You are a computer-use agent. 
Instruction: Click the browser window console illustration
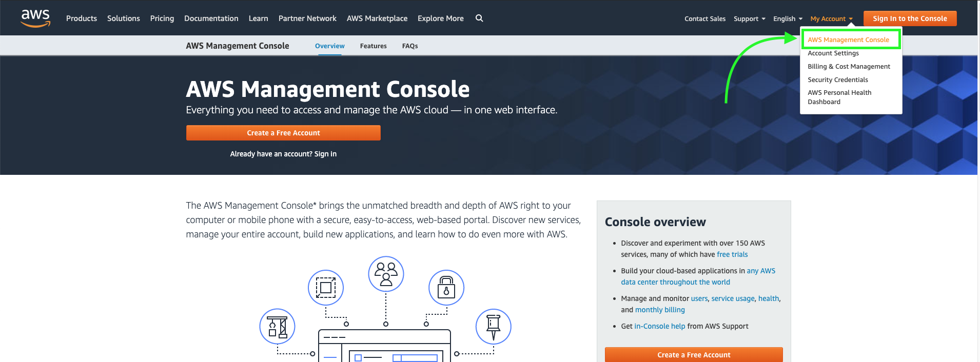click(384, 346)
